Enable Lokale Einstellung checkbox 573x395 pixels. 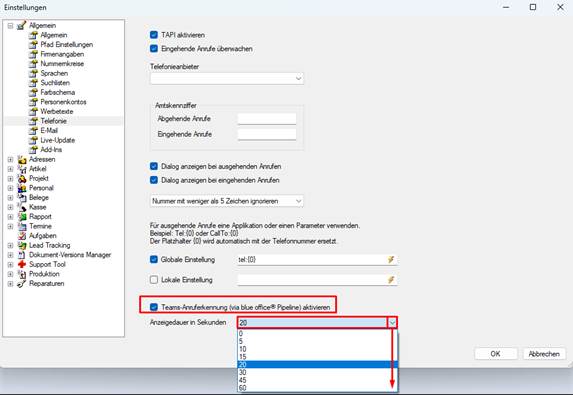tap(154, 280)
